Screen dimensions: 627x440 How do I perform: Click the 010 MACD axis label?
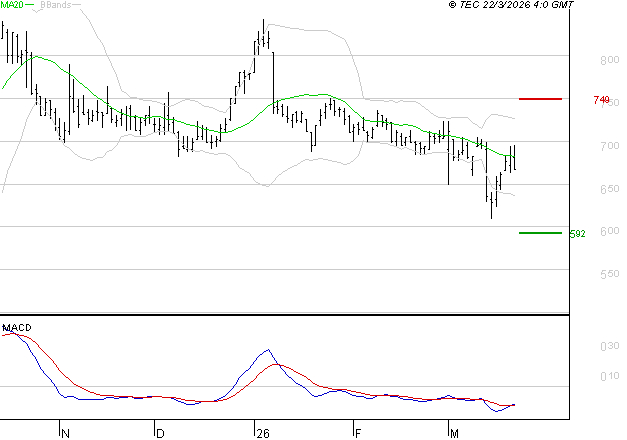coord(609,376)
